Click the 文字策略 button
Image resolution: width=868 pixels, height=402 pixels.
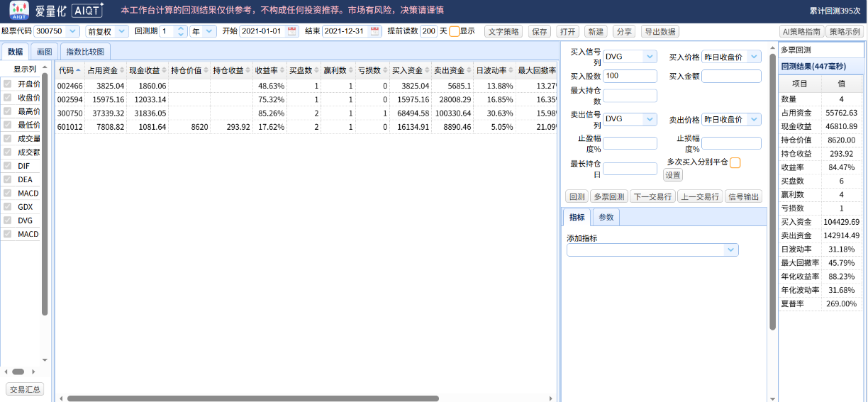click(x=503, y=32)
